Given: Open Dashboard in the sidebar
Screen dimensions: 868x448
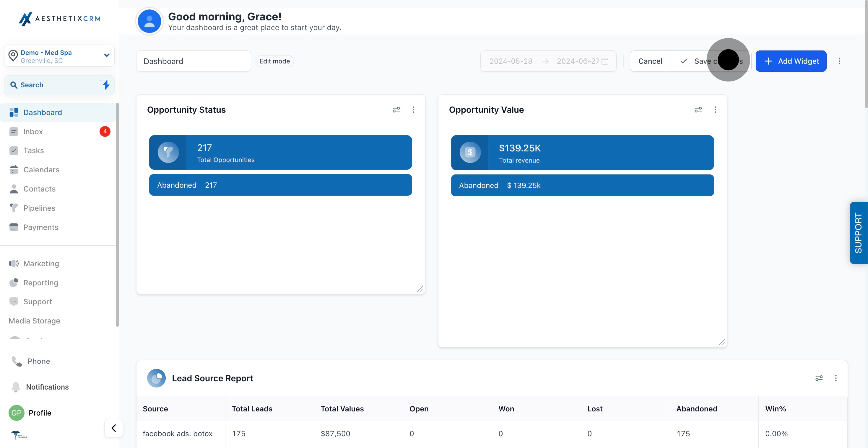Looking at the screenshot, I should point(58,112).
